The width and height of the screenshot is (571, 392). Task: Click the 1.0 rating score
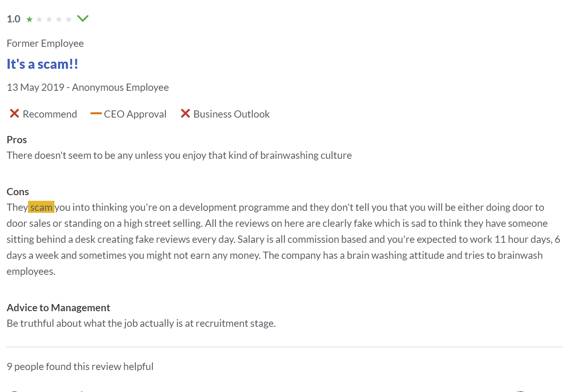pos(14,19)
